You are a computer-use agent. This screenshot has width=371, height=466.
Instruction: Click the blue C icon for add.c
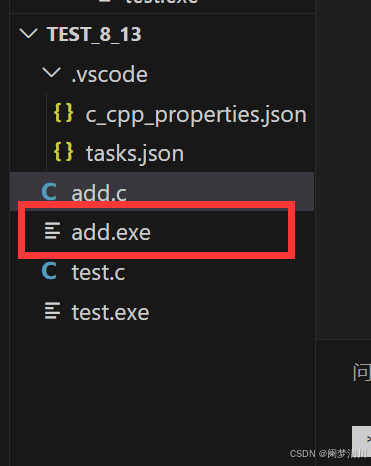point(49,192)
